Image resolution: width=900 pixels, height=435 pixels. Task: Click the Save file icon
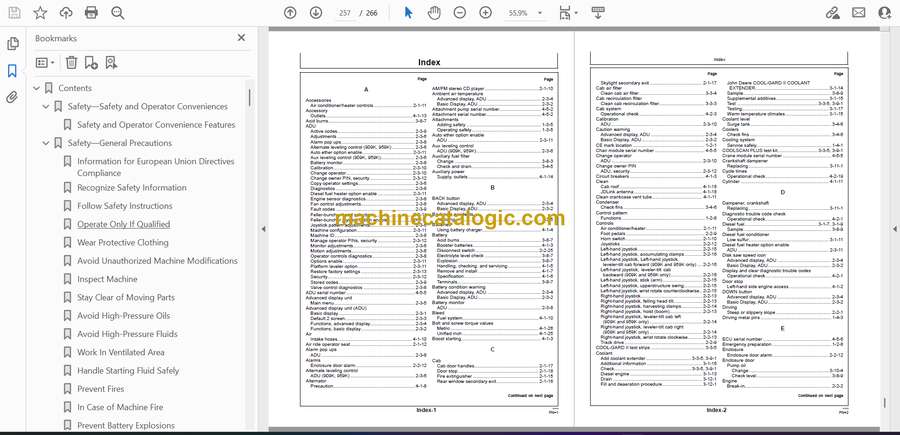point(14,13)
